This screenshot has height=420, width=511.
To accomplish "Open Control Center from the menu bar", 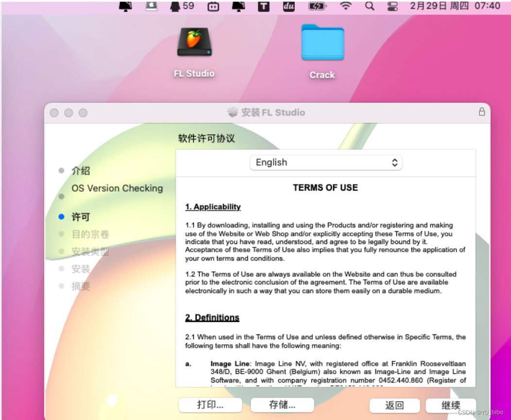I will [392, 6].
